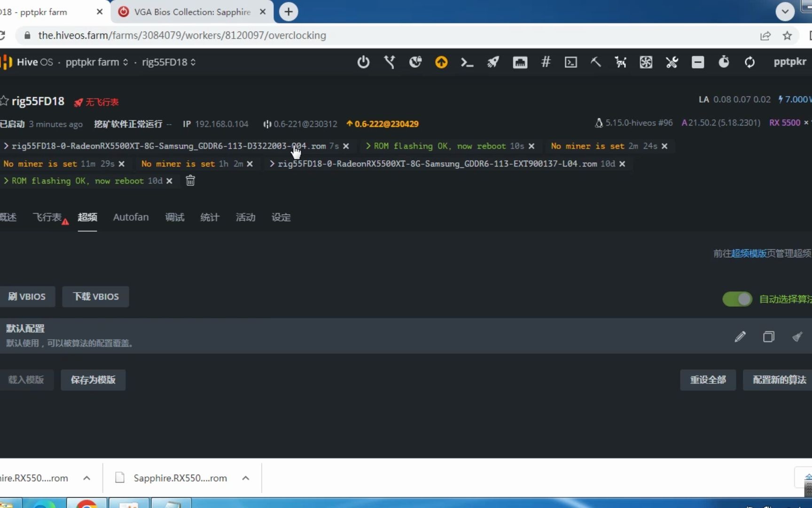This screenshot has width=812, height=508.
Task: Run command via the terminal prompt icon
Action: pos(467,62)
